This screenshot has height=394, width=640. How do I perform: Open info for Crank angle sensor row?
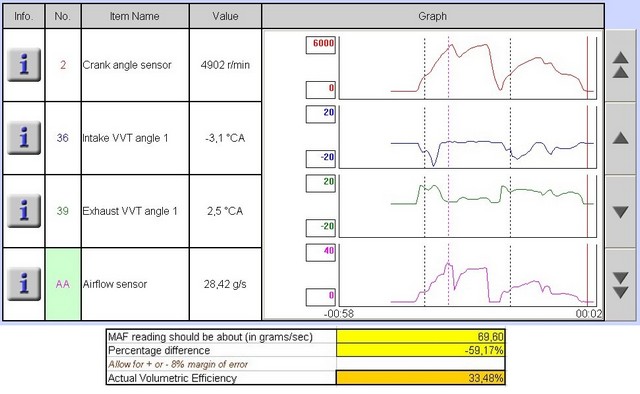[24, 65]
